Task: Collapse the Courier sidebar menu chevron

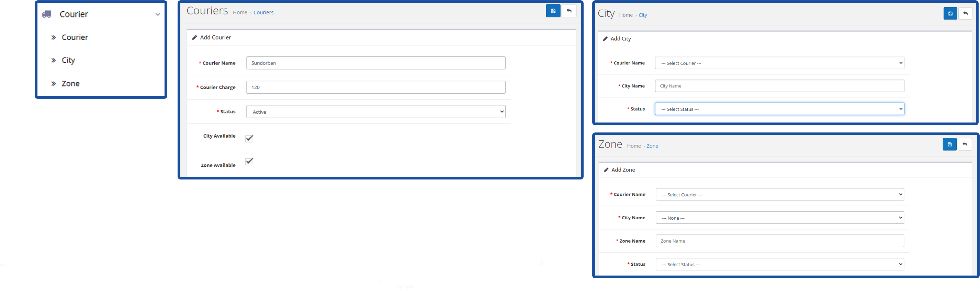Action: pos(158,14)
